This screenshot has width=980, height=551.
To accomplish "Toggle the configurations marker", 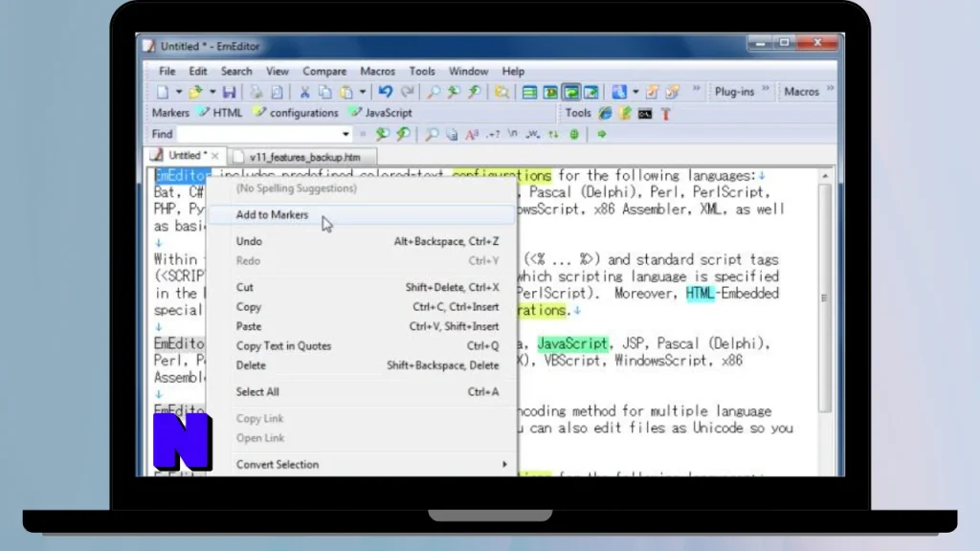I will (297, 113).
